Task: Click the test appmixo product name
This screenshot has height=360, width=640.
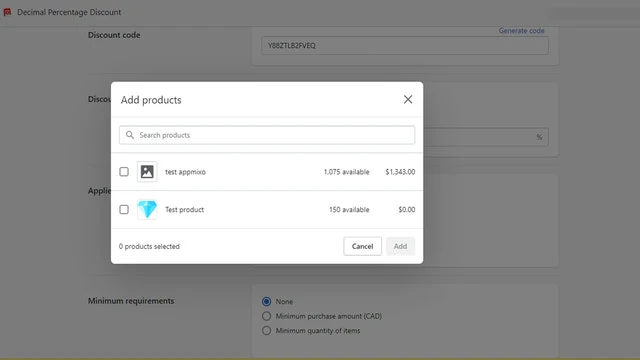Action: (x=185, y=172)
